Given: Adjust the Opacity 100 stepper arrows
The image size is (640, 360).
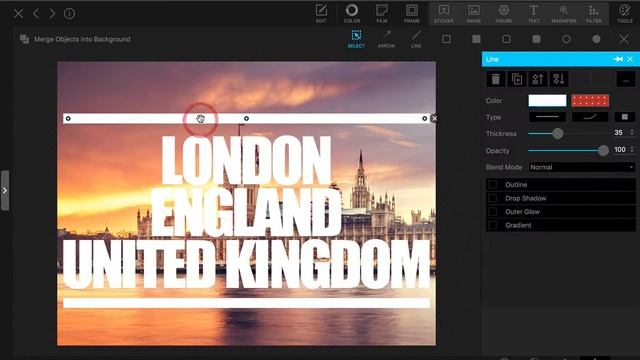Looking at the screenshot, I should tap(632, 150).
